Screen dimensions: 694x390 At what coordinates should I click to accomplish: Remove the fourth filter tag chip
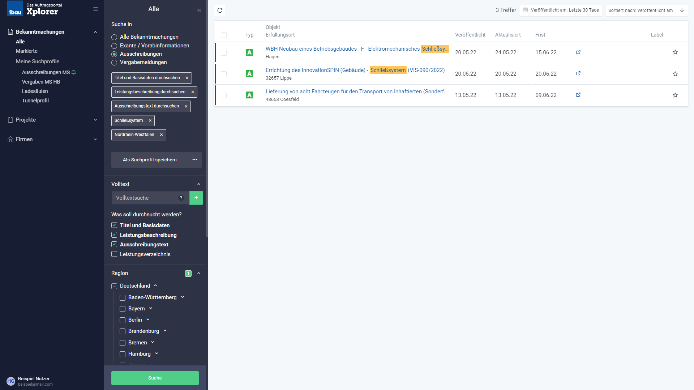(150, 120)
